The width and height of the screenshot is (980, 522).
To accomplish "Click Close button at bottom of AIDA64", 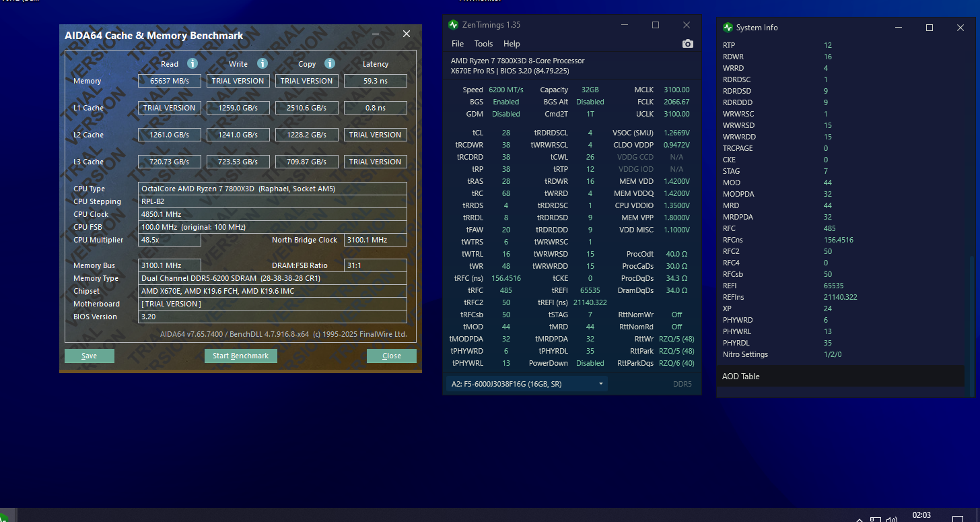I will pyautogui.click(x=392, y=356).
